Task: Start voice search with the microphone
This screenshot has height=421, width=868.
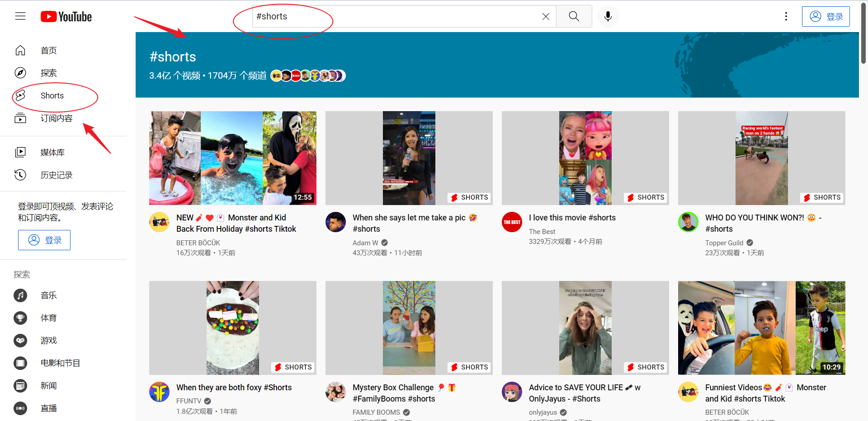Action: 608,16
